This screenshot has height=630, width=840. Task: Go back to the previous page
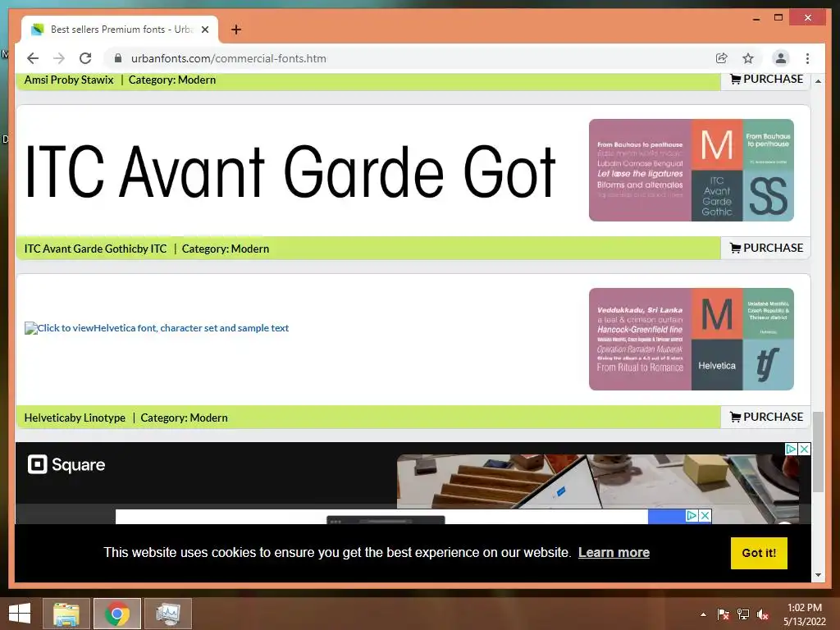33,58
